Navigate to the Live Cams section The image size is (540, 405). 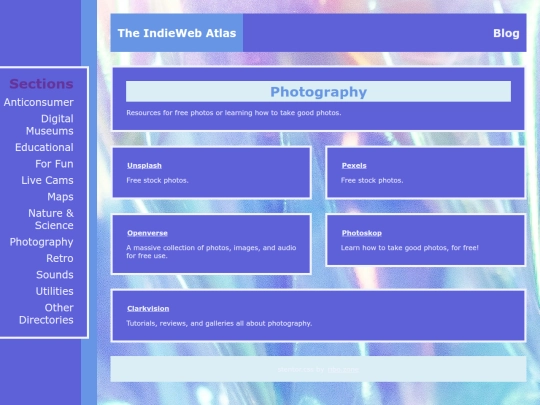(x=47, y=180)
